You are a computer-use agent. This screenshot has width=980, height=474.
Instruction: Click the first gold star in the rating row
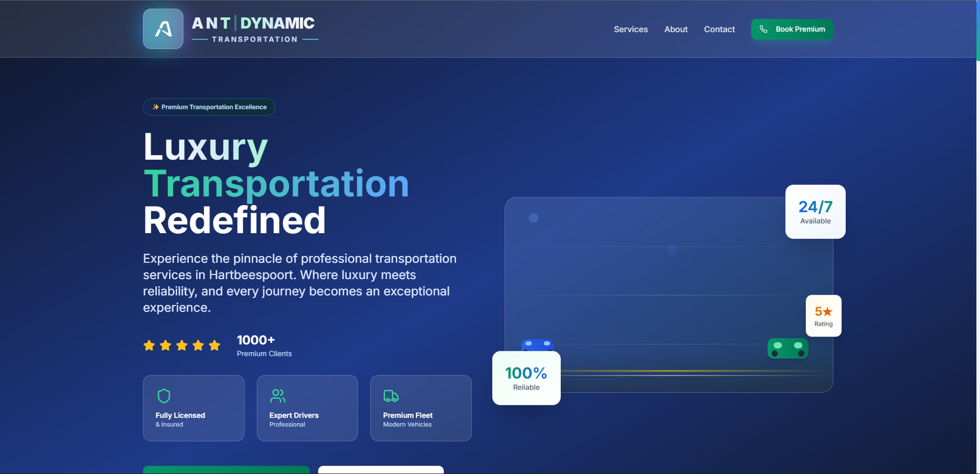pos(149,345)
